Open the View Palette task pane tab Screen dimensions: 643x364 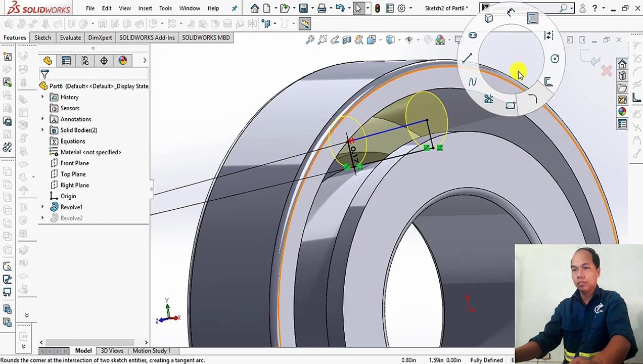622,100
